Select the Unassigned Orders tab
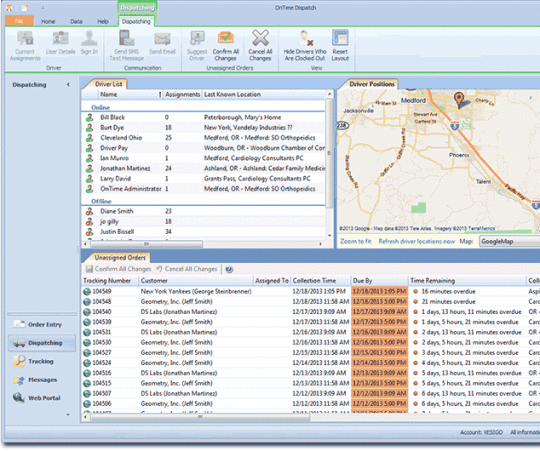Screen dimensions: 540x451 pyautogui.click(x=120, y=257)
